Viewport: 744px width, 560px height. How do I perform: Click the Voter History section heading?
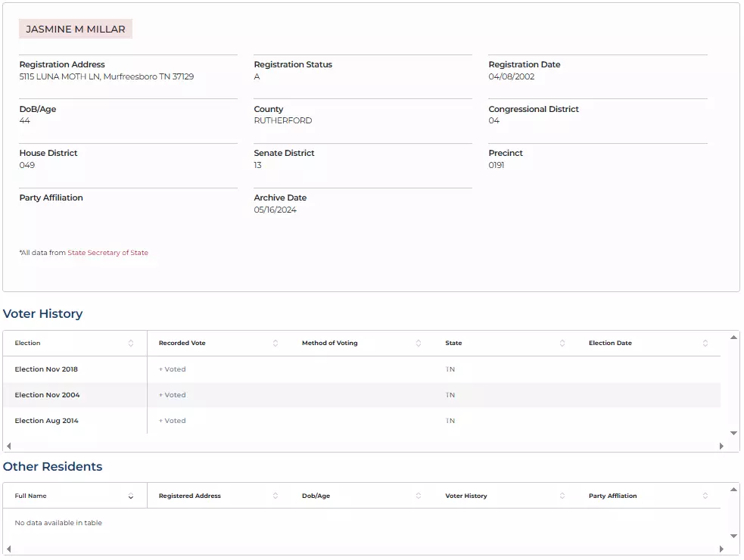coord(42,314)
